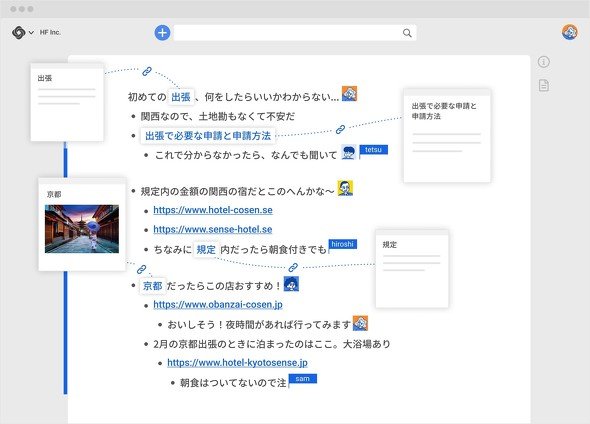
Task: Click the link icon above 出張 keyword
Action: 147,71
